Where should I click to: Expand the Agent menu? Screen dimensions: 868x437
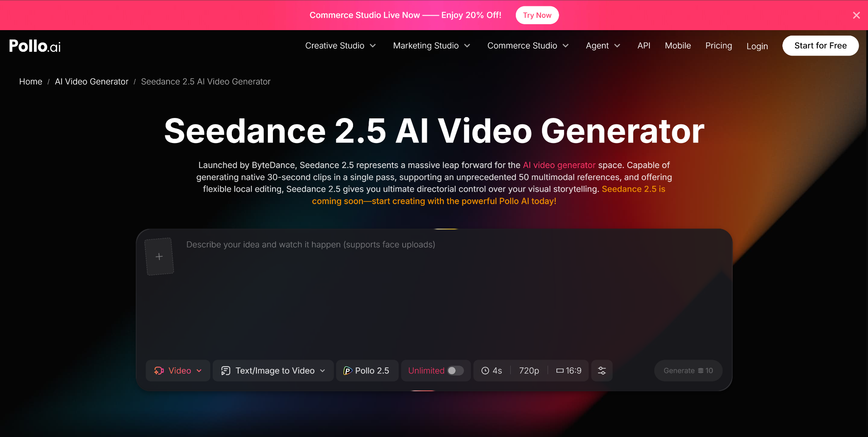pyautogui.click(x=603, y=45)
